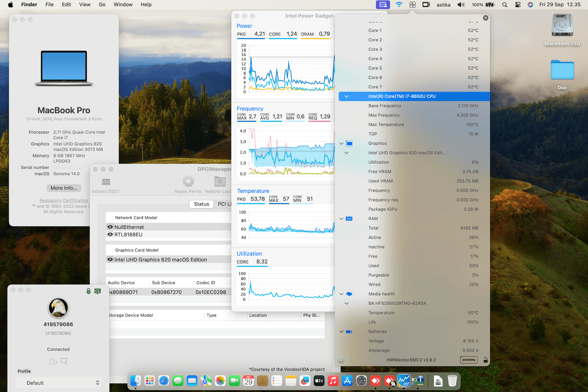Viewport: 588px width, 392px height.
Task: Click the lock toggle in HWMonitorSMC2
Action: [x=485, y=360]
